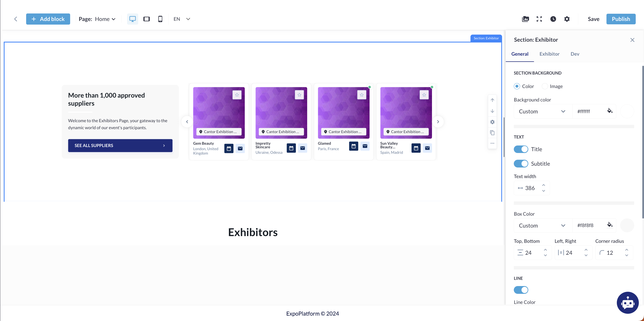The height and width of the screenshot is (321, 644).
Task: Favorite the Impretty Skincare star
Action: coord(299,95)
